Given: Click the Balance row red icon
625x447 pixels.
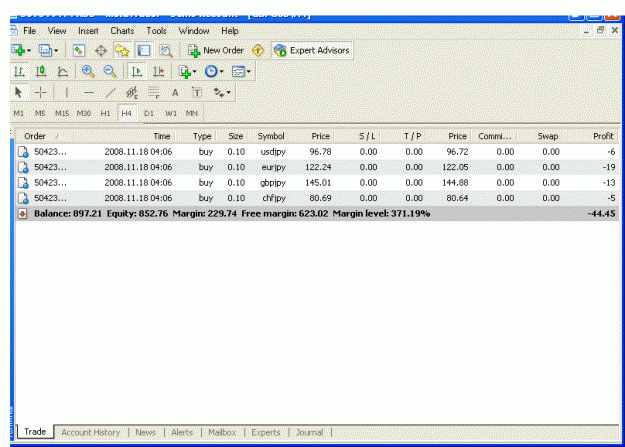Looking at the screenshot, I should 23,214.
